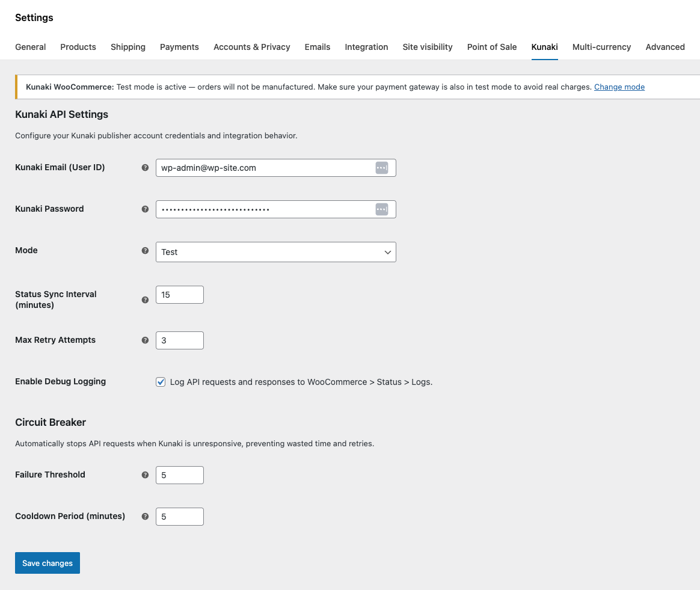
Task: Click the Cooldown Period minutes field
Action: pos(179,517)
